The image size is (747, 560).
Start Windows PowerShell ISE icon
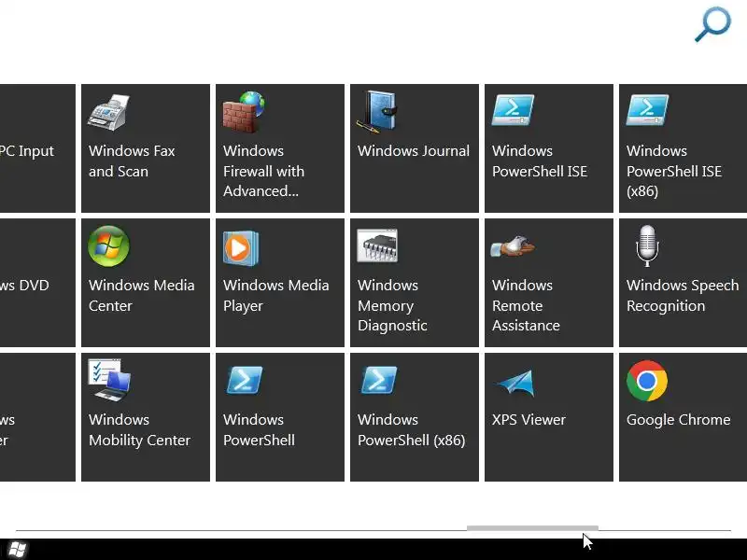pos(513,110)
